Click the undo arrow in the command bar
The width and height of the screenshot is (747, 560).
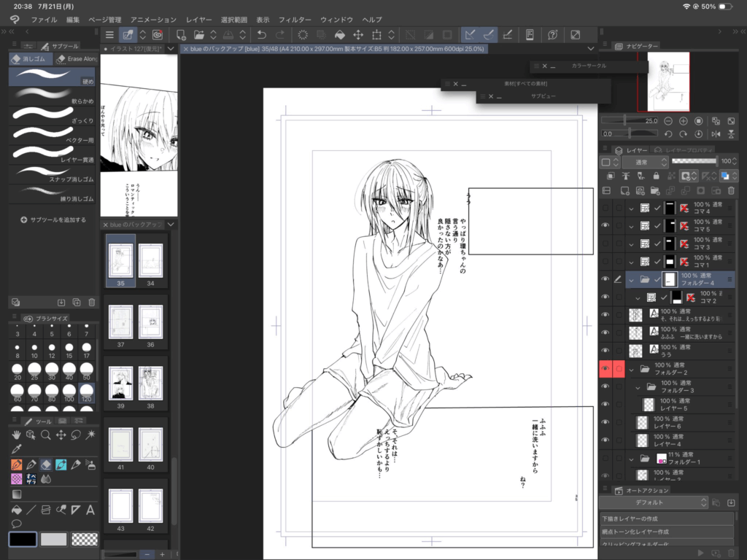click(262, 34)
